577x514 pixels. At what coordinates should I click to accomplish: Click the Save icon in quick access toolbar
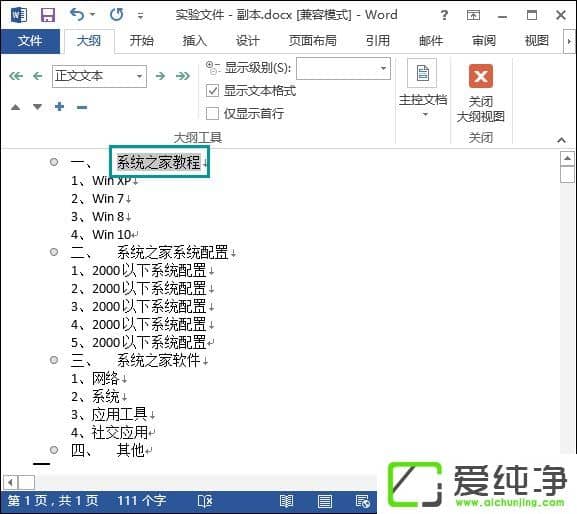pos(47,15)
